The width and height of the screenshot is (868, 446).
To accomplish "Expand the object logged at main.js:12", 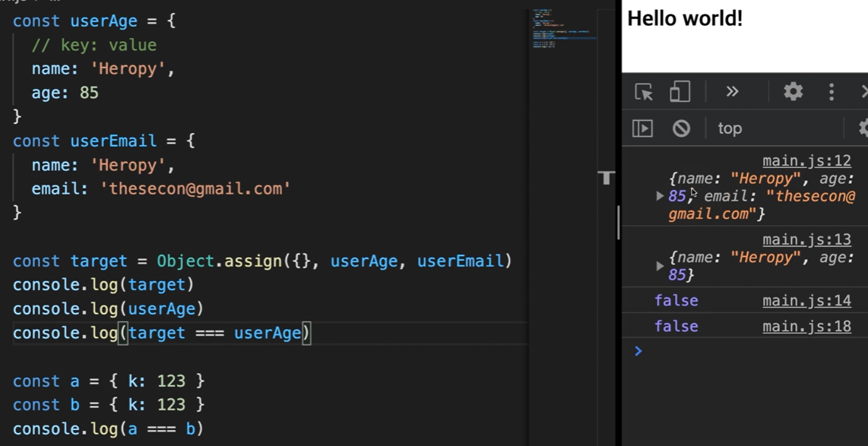I will pos(658,195).
